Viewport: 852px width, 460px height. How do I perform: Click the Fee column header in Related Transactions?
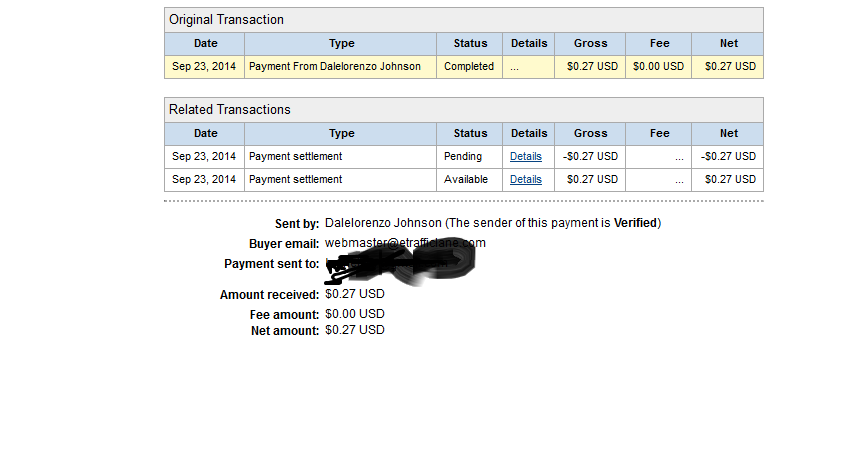(659, 134)
